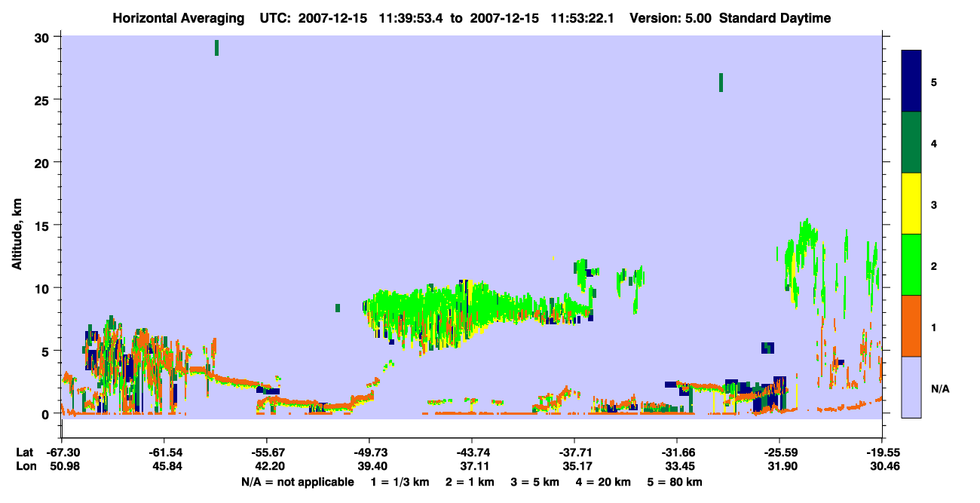Click the yellow color bar segment labeled 3
The image size is (980, 503).
tap(911, 204)
